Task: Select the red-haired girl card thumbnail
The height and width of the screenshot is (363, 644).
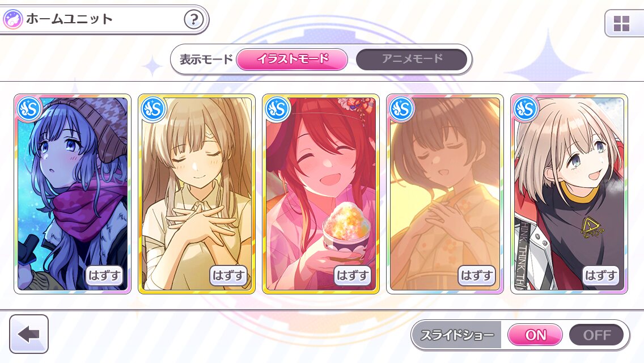Action: point(321,194)
